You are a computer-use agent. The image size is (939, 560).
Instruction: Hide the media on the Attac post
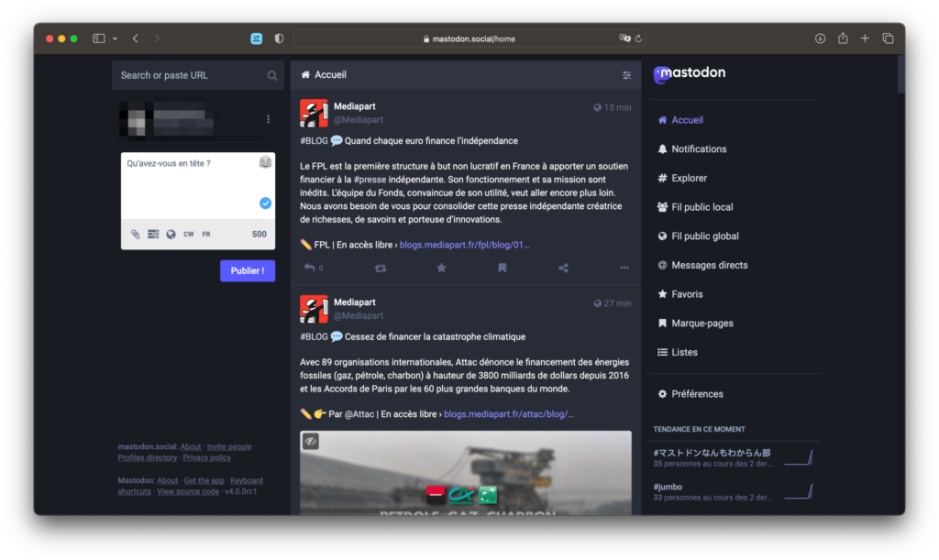coord(310,442)
